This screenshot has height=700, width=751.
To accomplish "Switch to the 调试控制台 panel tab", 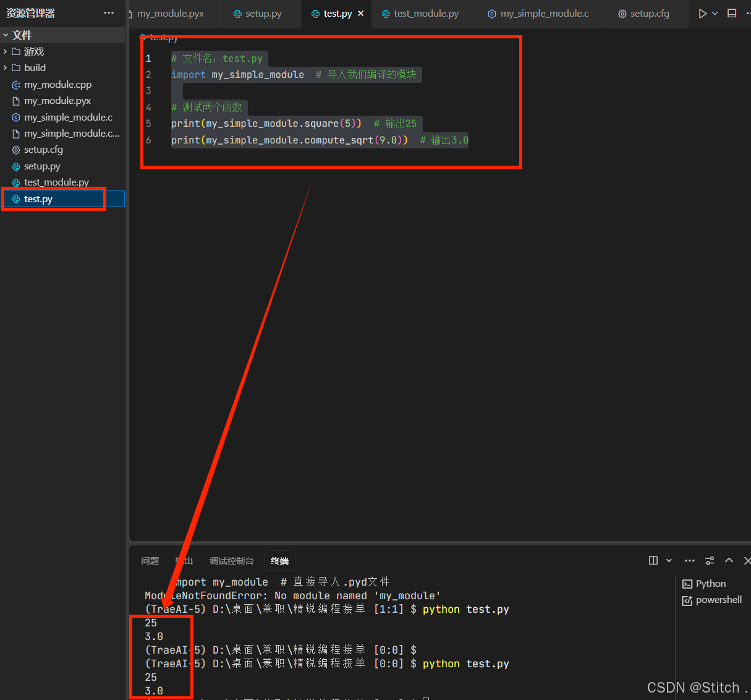I will [x=231, y=560].
